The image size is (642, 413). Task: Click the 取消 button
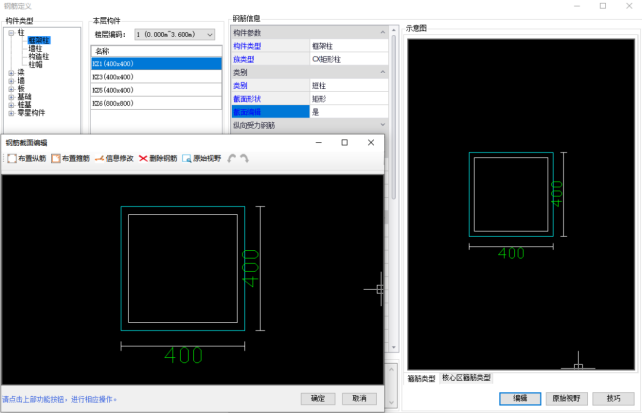point(354,398)
